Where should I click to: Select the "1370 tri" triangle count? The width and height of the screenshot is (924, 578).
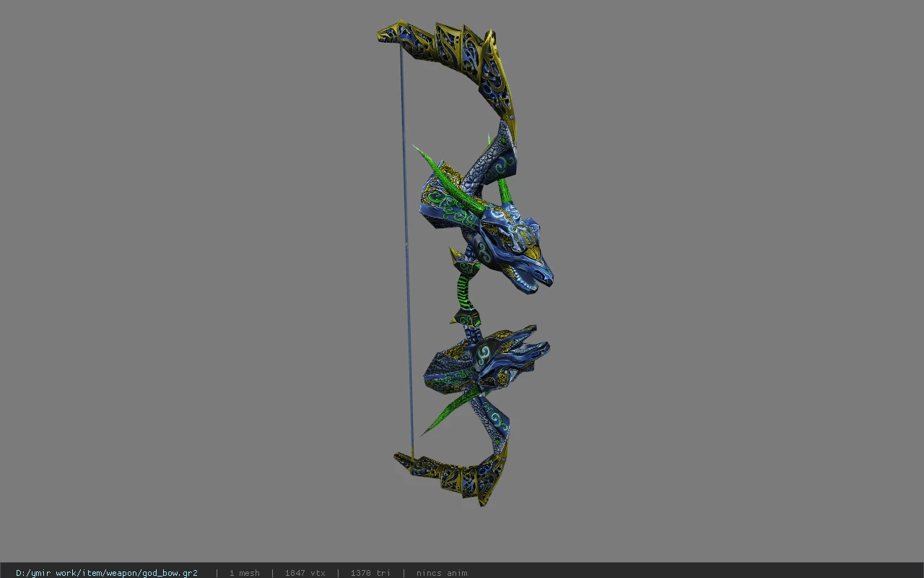point(370,573)
